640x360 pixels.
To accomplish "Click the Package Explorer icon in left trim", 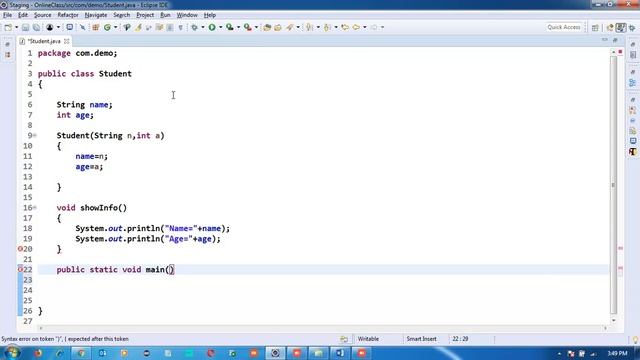I will (7, 55).
